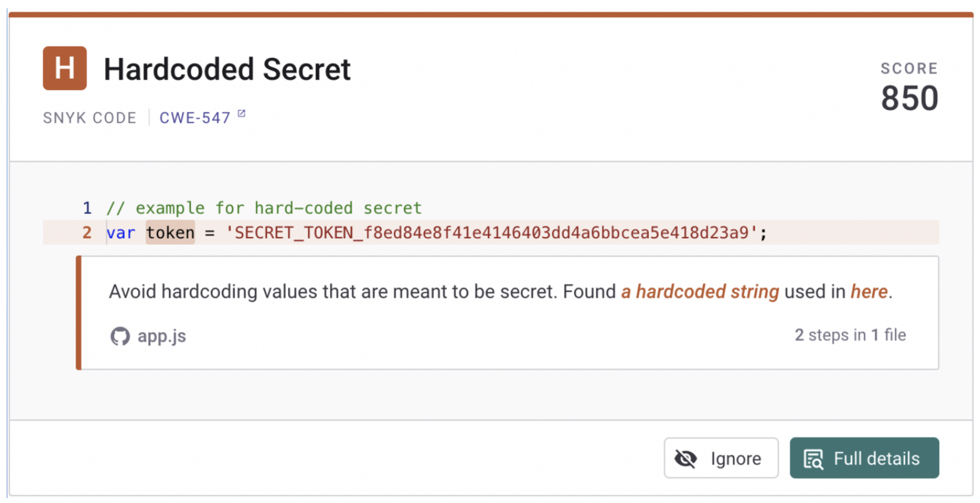
Task: Click the high severity H badge
Action: pyautogui.click(x=65, y=68)
